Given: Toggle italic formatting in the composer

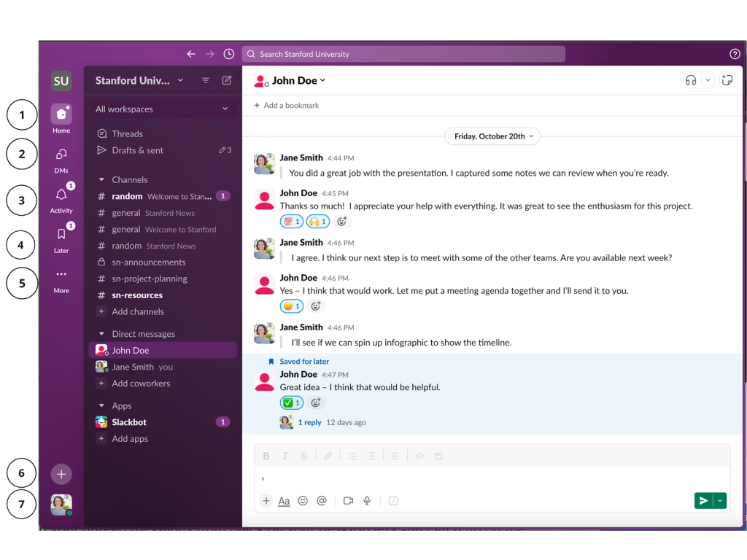Looking at the screenshot, I should point(285,456).
